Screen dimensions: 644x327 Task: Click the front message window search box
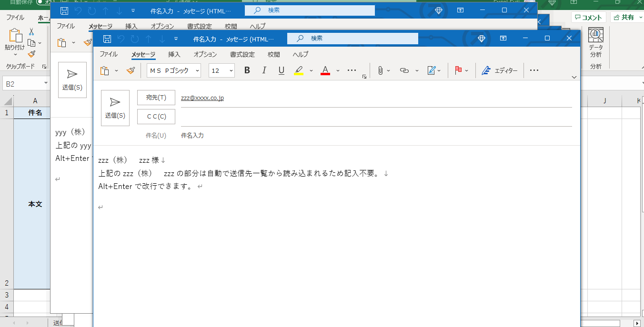[x=352, y=39]
